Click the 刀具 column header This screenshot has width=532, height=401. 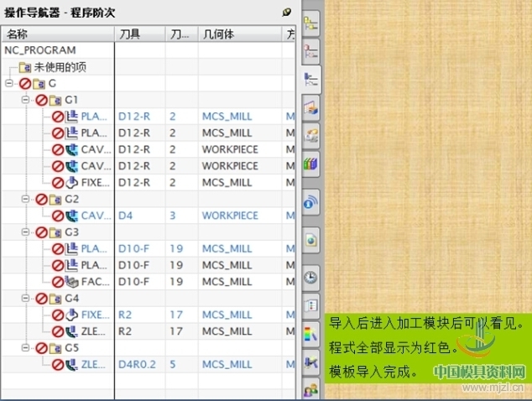tap(139, 34)
